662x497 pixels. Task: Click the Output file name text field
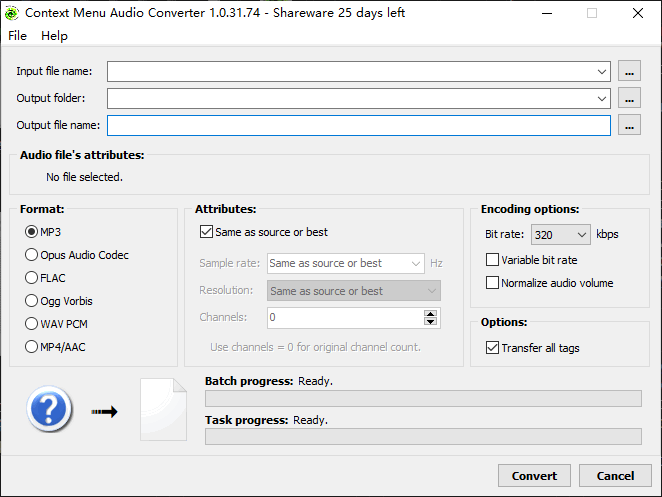[x=358, y=125]
